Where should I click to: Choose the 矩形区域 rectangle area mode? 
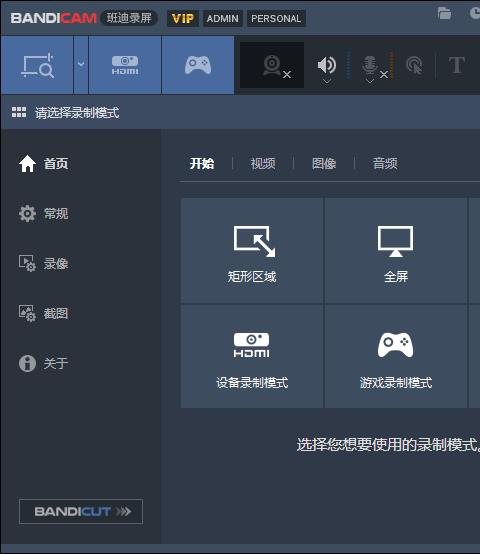252,251
